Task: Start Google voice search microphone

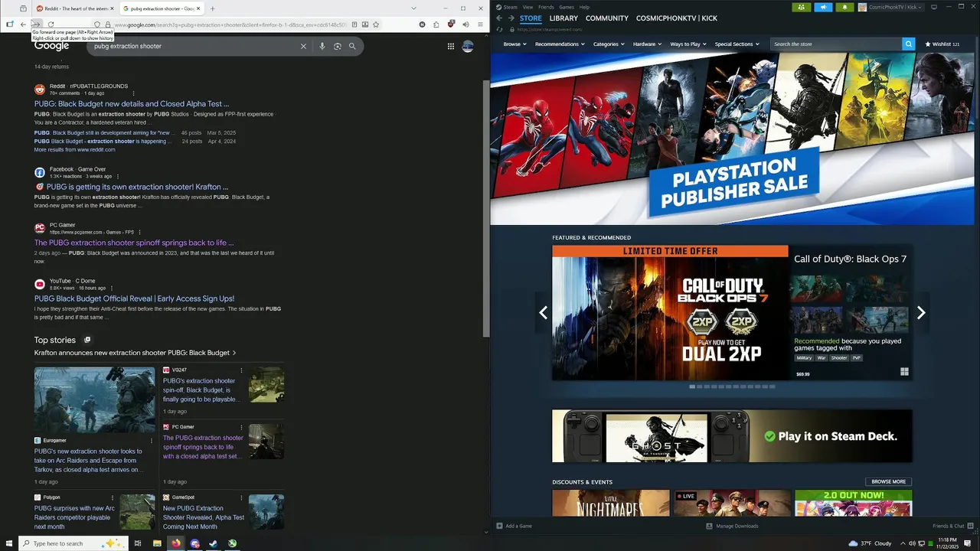Action: click(x=322, y=46)
